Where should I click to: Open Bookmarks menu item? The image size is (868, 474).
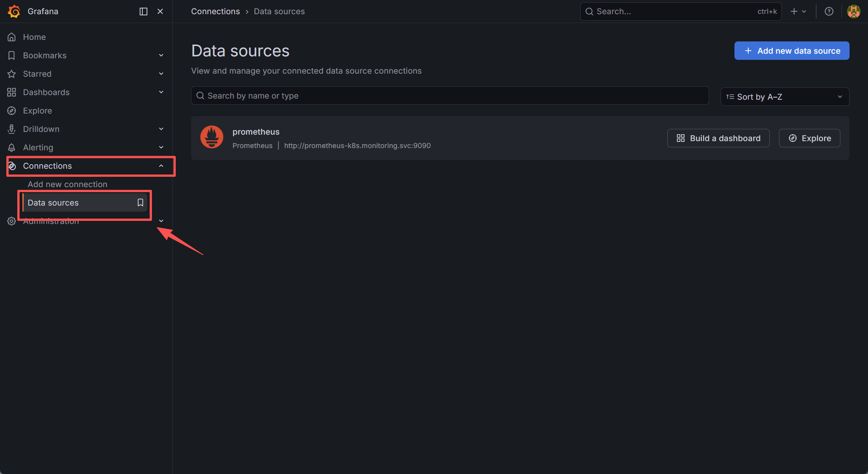pyautogui.click(x=45, y=56)
